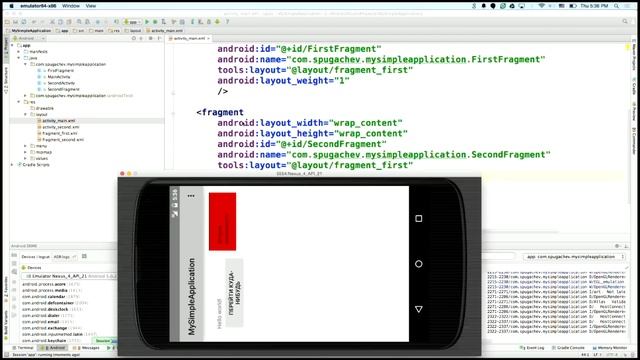
Task: Open the run configuration app dropdown
Action: tap(133, 22)
